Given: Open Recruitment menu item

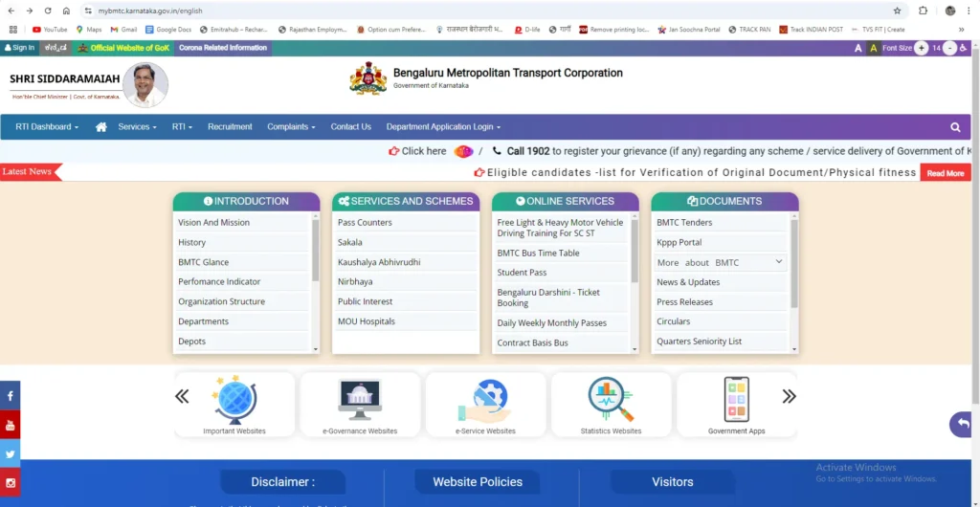Looking at the screenshot, I should [230, 126].
